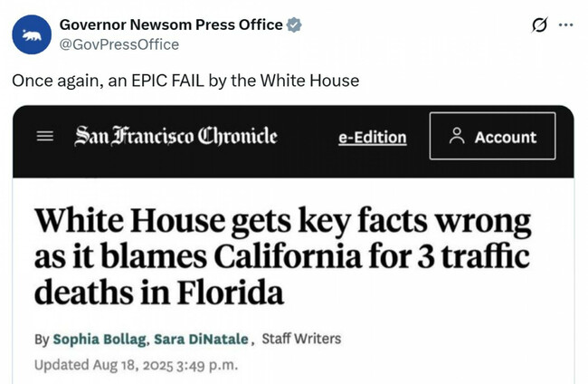Image resolution: width=588 pixels, height=384 pixels.
Task: Open author Sophia Bollag's page
Action: click(x=98, y=339)
